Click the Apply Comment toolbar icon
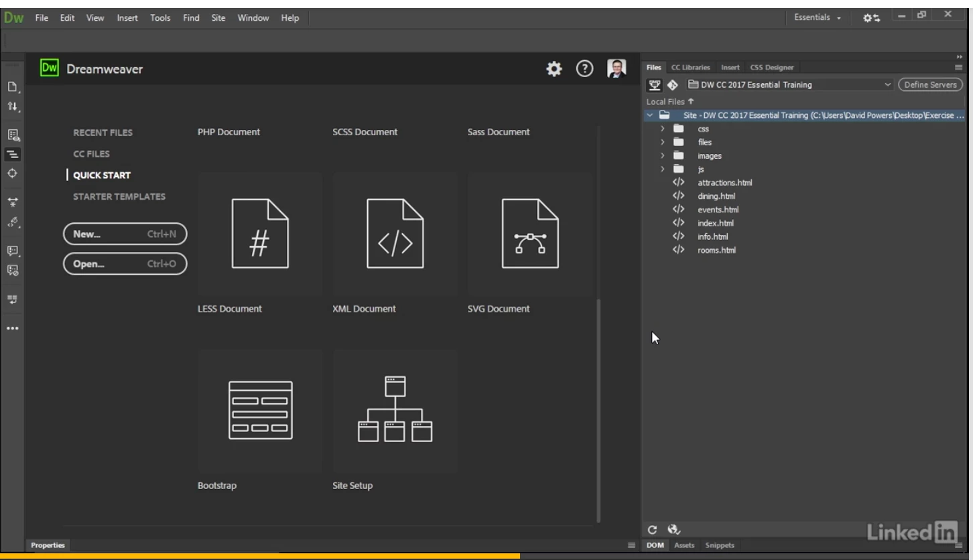 [12, 251]
